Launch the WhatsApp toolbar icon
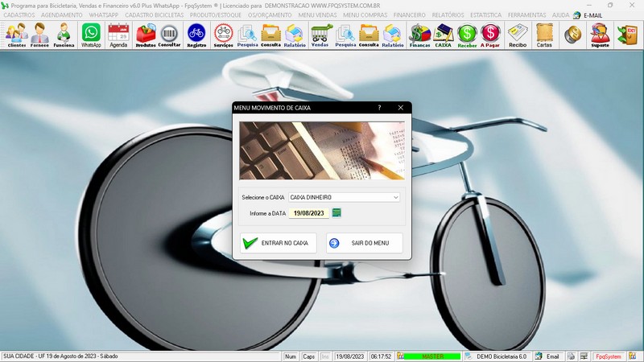 coord(91,35)
